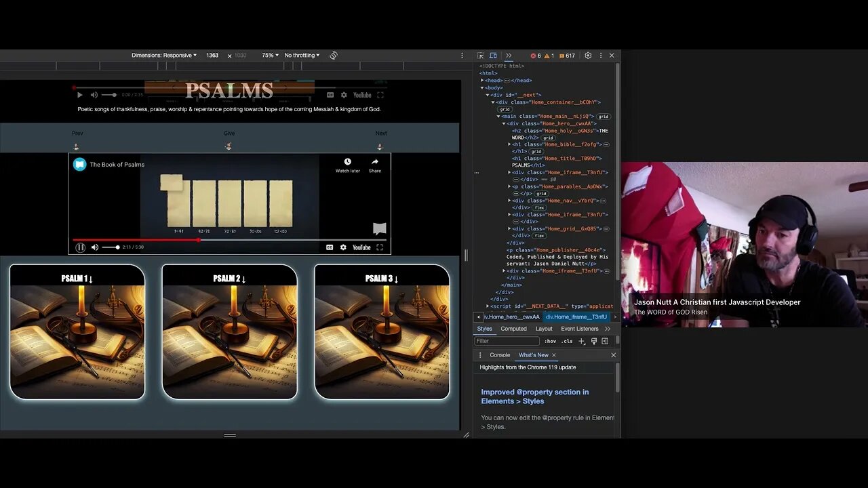Click the bookmark watermark on video
This screenshot has width=868, height=488.
point(379,228)
